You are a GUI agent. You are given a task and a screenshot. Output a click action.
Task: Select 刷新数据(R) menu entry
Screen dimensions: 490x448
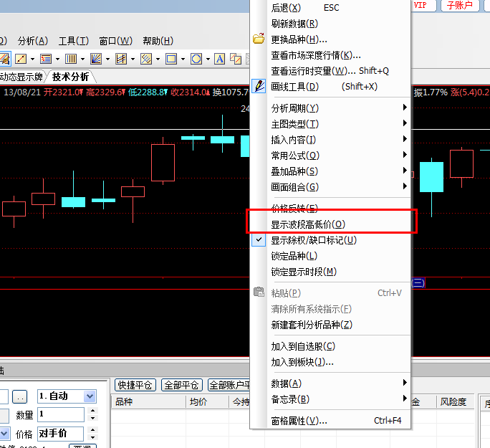click(x=331, y=24)
